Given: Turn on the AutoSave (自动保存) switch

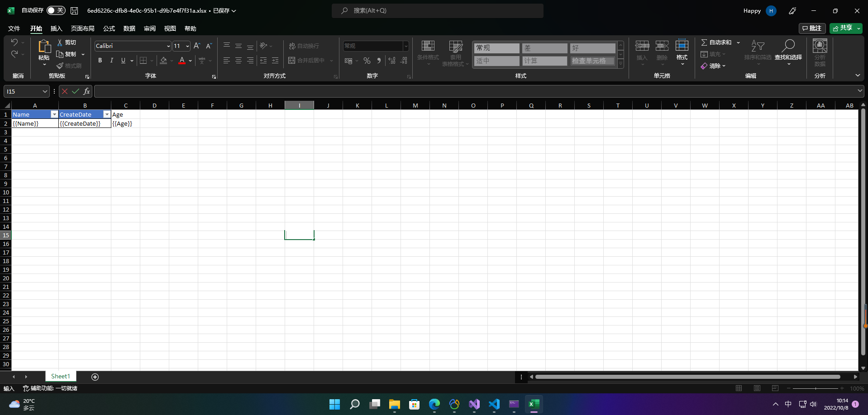Looking at the screenshot, I should (x=55, y=10).
